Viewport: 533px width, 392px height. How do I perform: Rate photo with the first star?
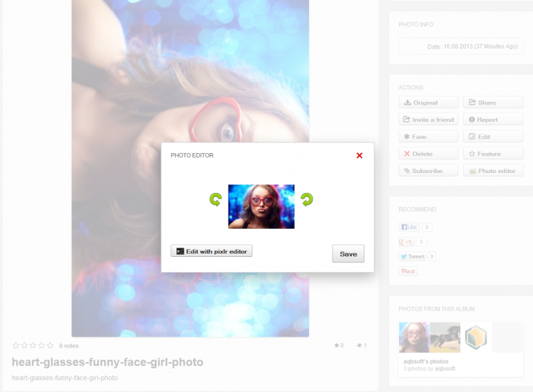pyautogui.click(x=15, y=345)
